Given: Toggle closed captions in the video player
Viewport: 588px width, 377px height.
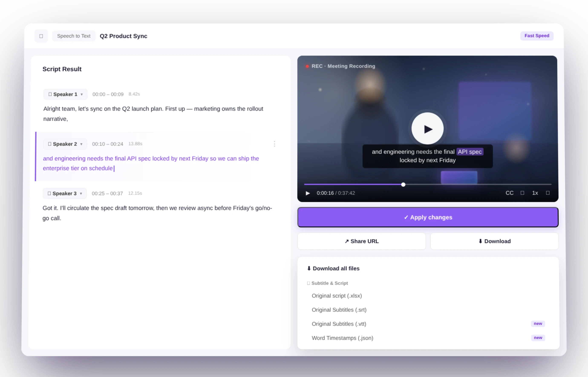Looking at the screenshot, I should coord(509,193).
